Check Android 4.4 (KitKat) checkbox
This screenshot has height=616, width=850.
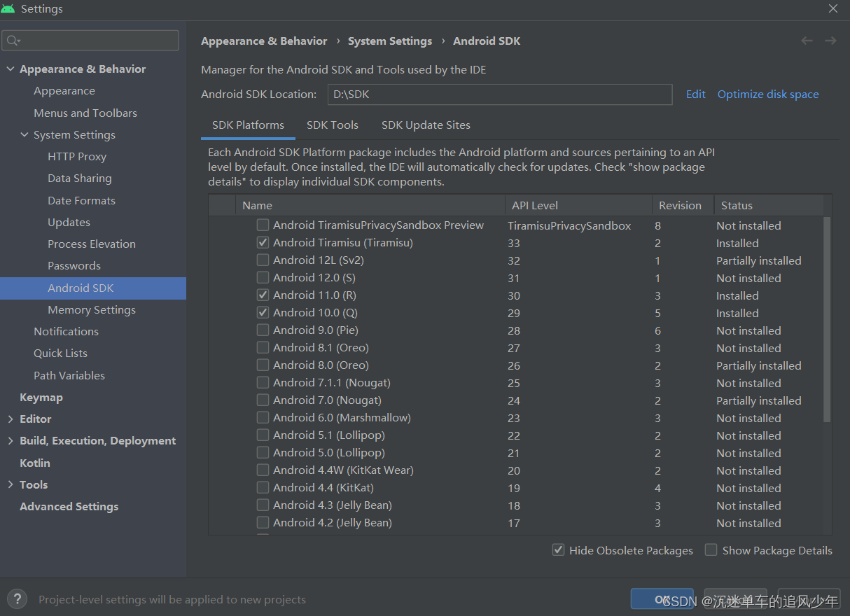click(x=263, y=488)
